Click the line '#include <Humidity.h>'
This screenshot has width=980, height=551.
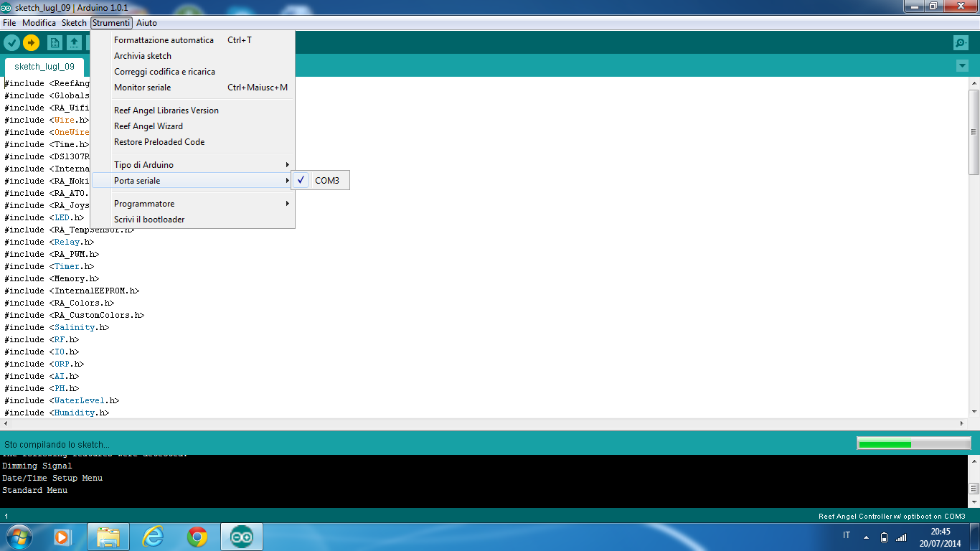(57, 413)
